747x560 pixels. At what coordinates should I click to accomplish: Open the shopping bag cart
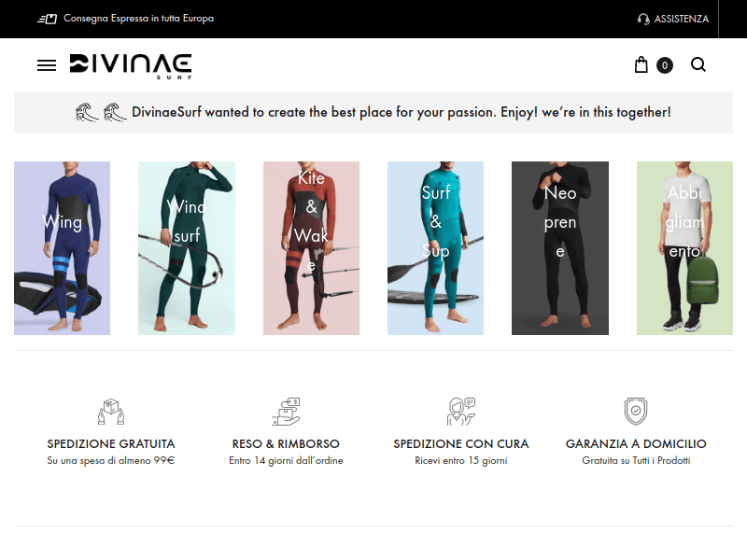(x=641, y=64)
